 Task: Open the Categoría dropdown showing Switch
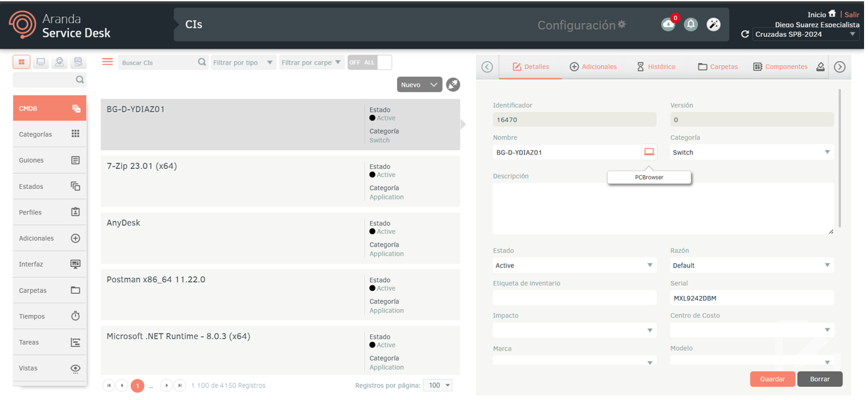(x=752, y=152)
